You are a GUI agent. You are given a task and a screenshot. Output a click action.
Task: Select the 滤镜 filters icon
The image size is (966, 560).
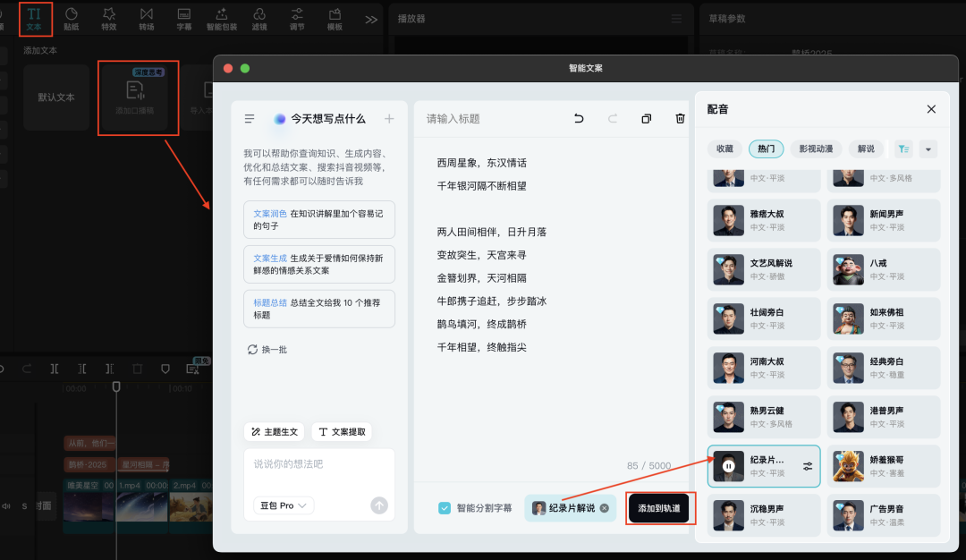(x=262, y=18)
